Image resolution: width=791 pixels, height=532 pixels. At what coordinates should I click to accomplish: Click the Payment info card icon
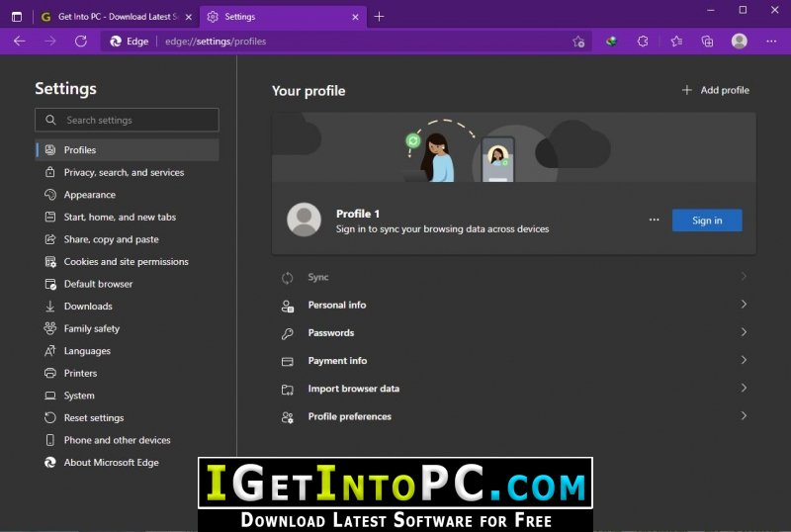288,361
